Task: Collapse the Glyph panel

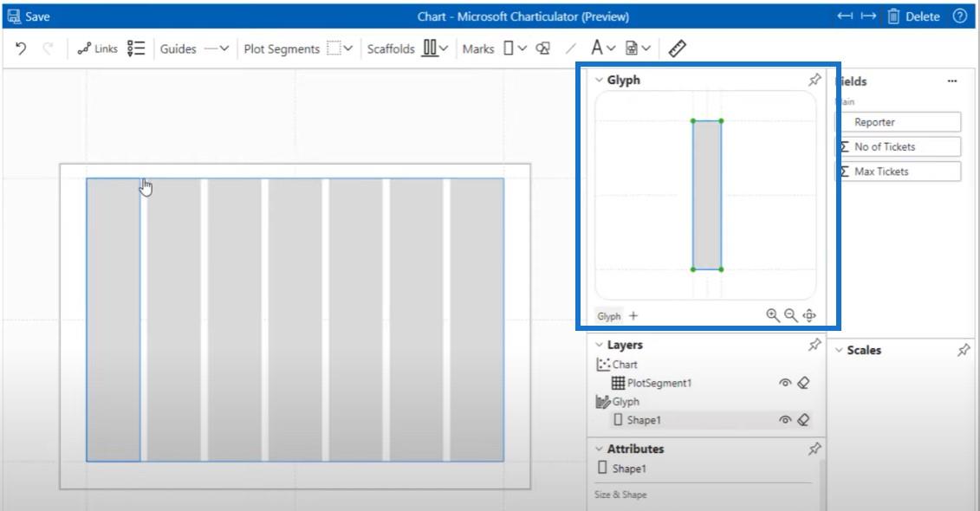Action: 599,80
